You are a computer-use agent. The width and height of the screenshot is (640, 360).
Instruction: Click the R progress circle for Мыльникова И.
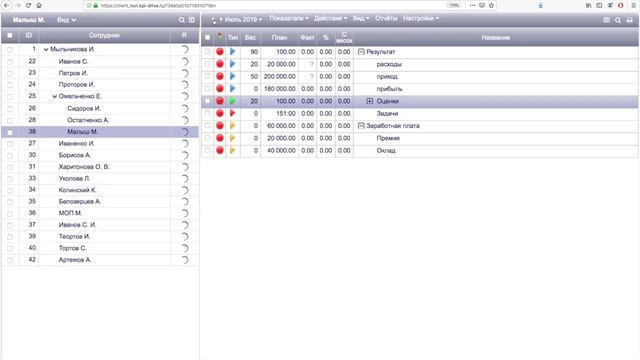(184, 49)
